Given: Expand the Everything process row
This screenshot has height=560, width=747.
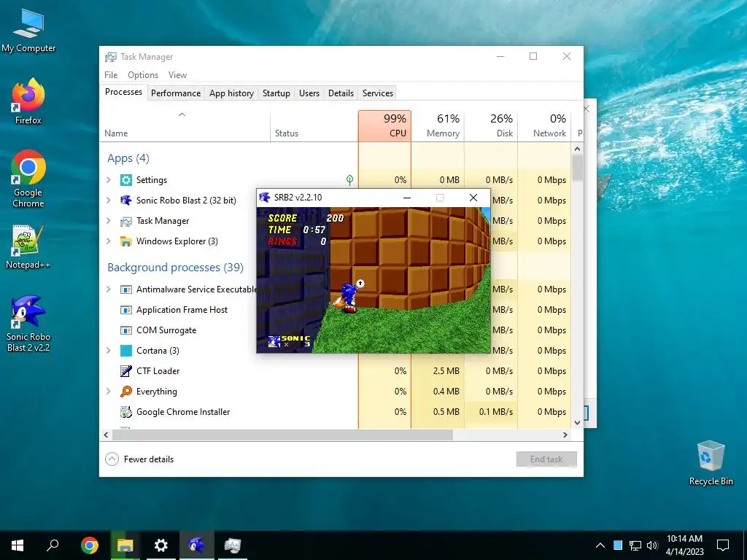Looking at the screenshot, I should pyautogui.click(x=109, y=392).
